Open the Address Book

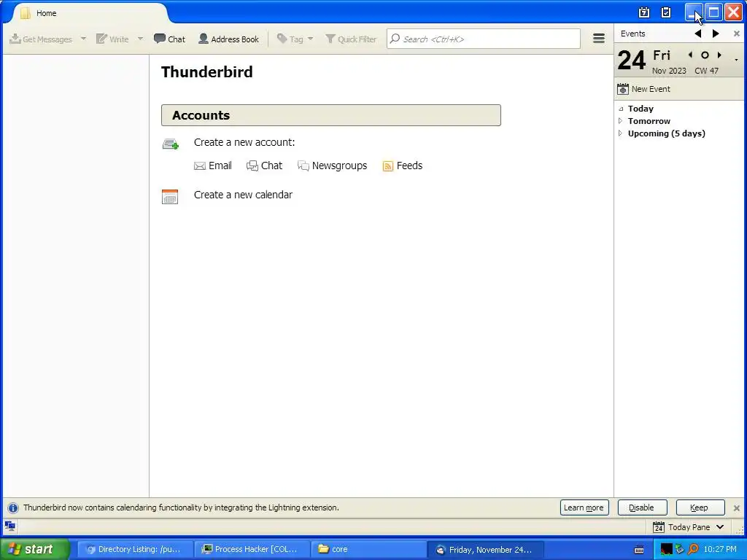[228, 39]
